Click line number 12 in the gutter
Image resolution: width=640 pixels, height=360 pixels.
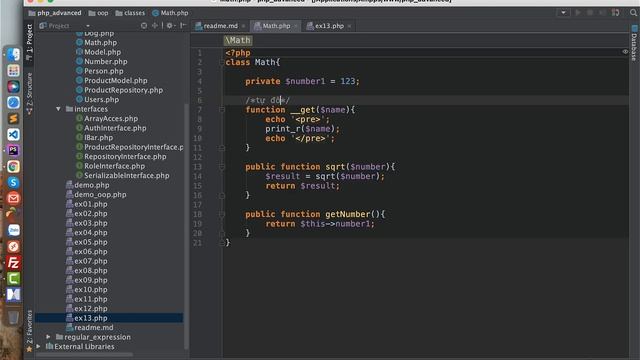198,157
